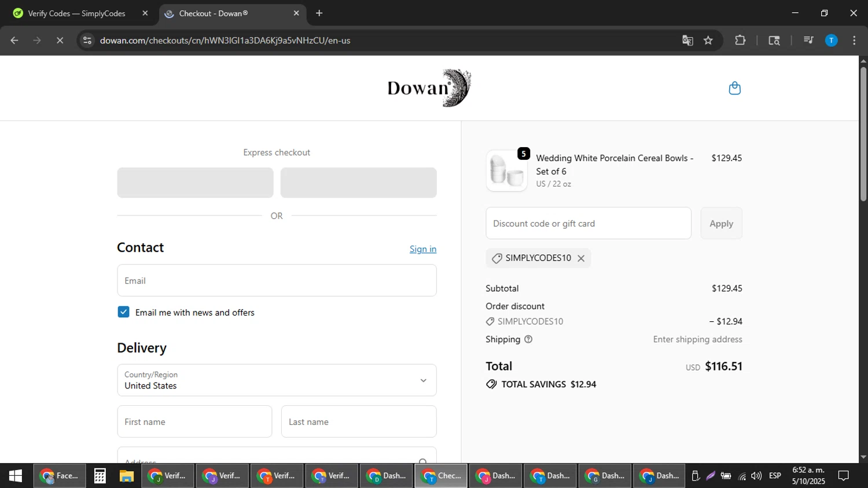Viewport: 868px width, 488px height.
Task: Open the Chrome three-dot menu
Action: pos(854,41)
